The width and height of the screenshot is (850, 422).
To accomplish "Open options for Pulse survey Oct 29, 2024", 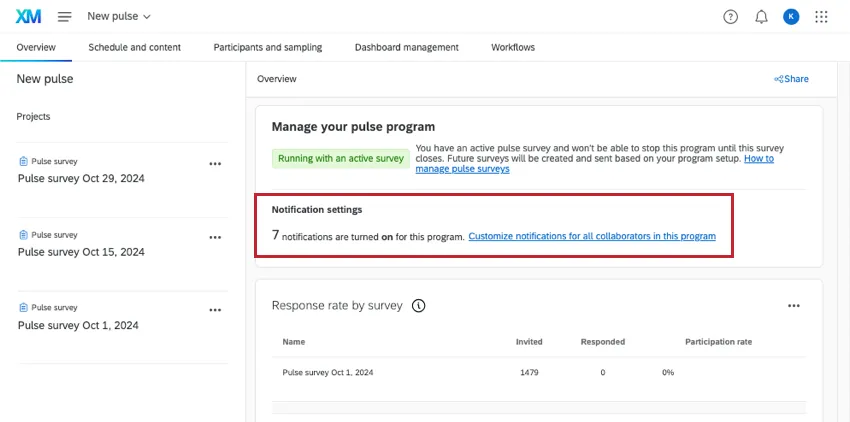I will coord(215,164).
